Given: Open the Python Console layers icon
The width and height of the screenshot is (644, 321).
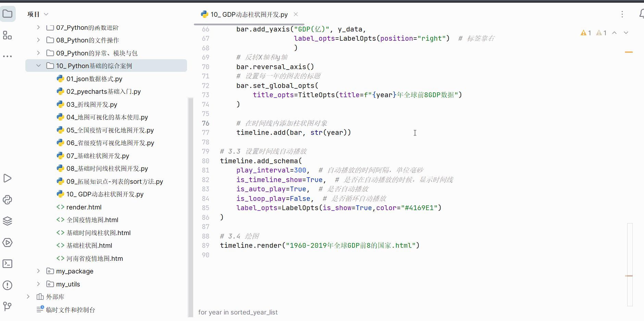Looking at the screenshot, I should [x=8, y=221].
